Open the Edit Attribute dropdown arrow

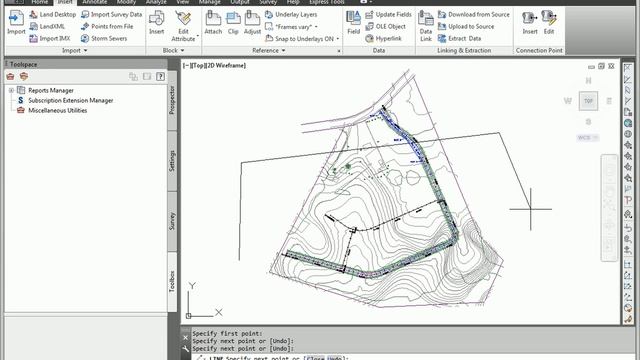pos(198,37)
